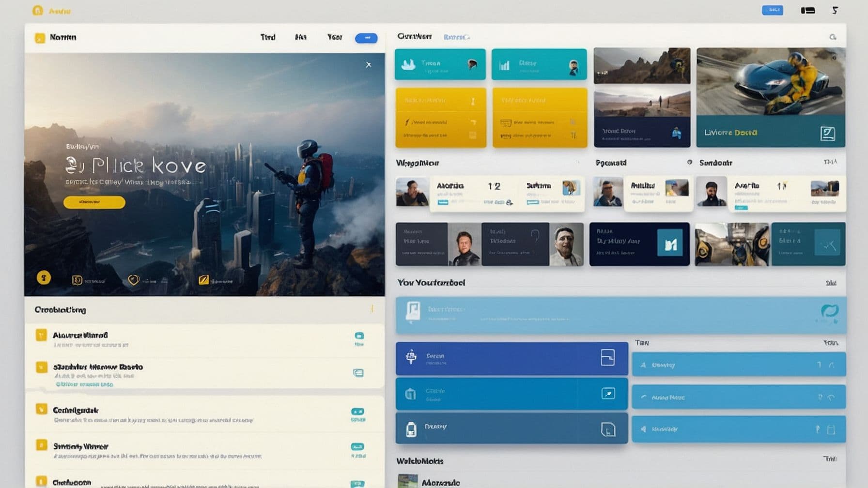Click the Yotn link above the Gmevry row

[x=831, y=343]
